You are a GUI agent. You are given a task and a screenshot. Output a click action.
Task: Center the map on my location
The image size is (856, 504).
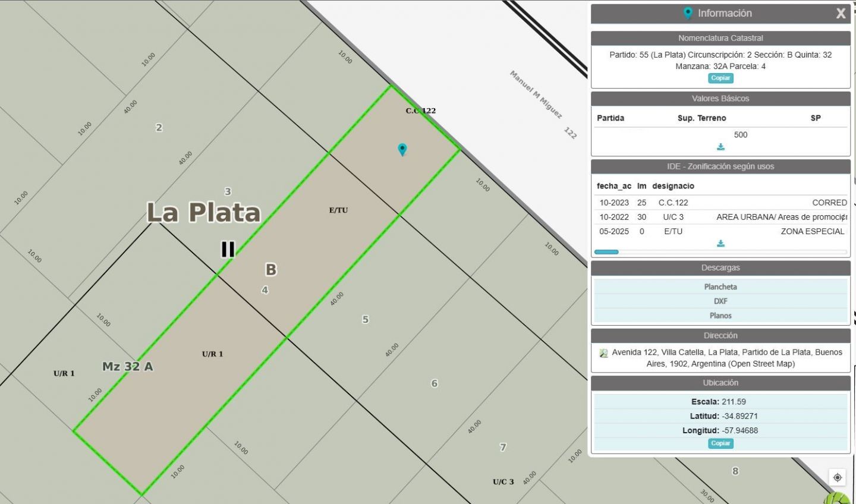[x=837, y=477]
